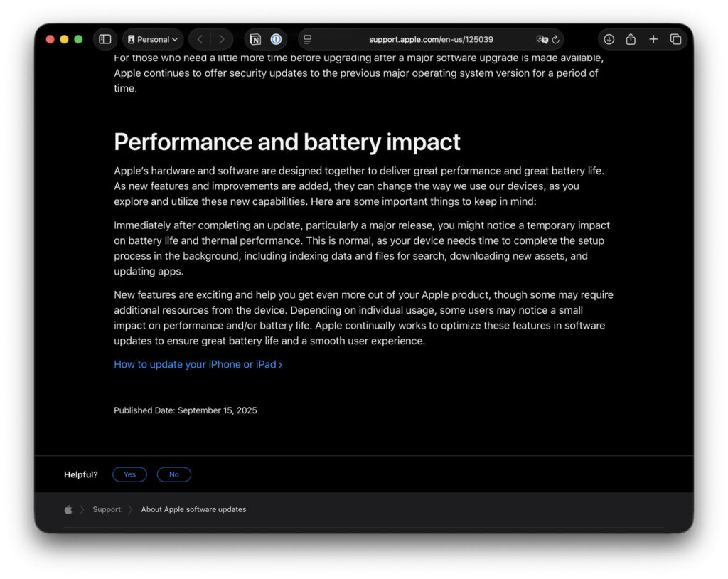Open the Notion web clipper extension
The height and width of the screenshot is (579, 728).
tap(255, 39)
